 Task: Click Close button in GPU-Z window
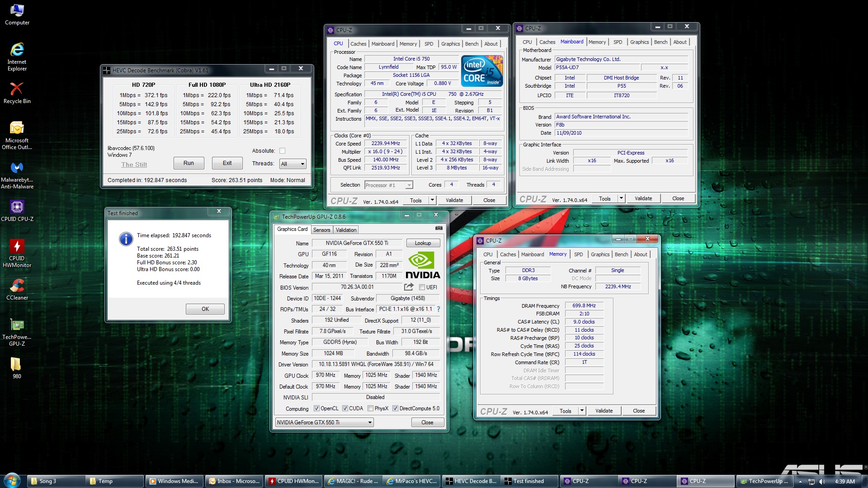427,422
